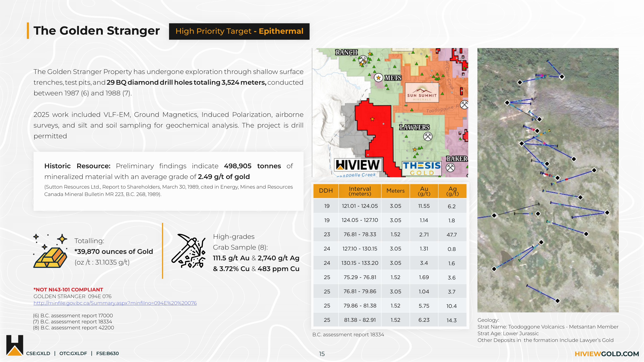This screenshot has height=362, width=644.
Task: Select the interval cell 124.05 - 127.10
Action: [x=360, y=220]
